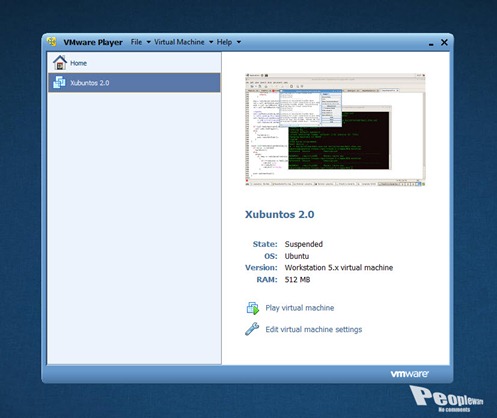Expand the dropdown arrow next to Virtual Machine
Screen dimensions: 497x418
point(211,42)
